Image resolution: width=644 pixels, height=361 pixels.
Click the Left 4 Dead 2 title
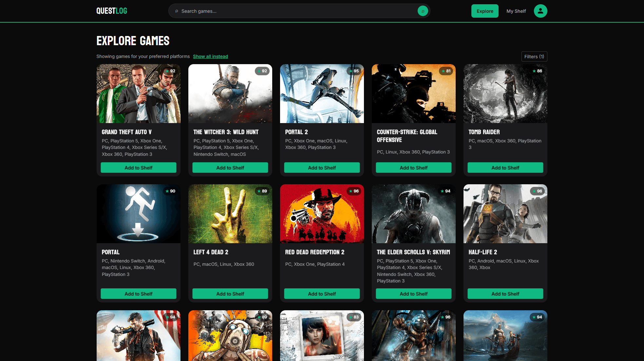click(211, 252)
